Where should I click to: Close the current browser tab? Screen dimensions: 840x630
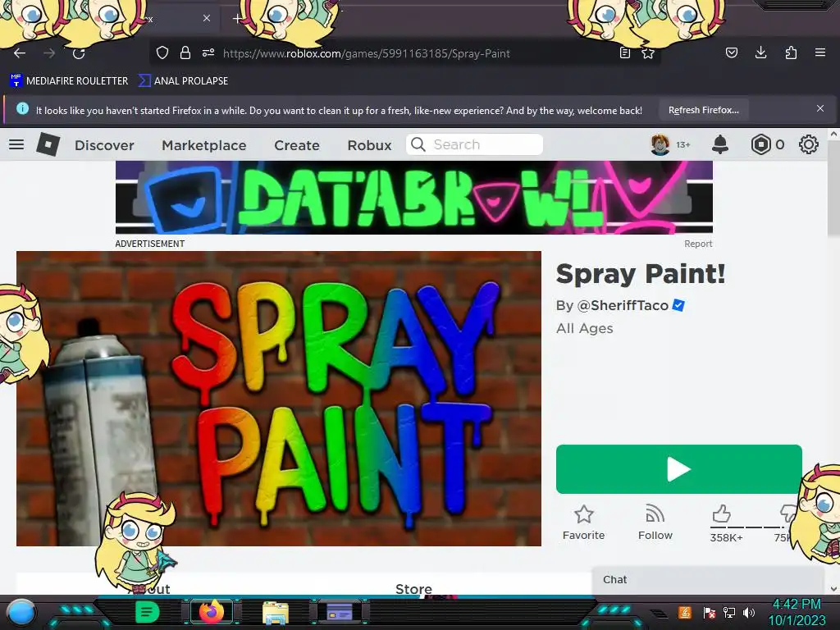click(207, 18)
